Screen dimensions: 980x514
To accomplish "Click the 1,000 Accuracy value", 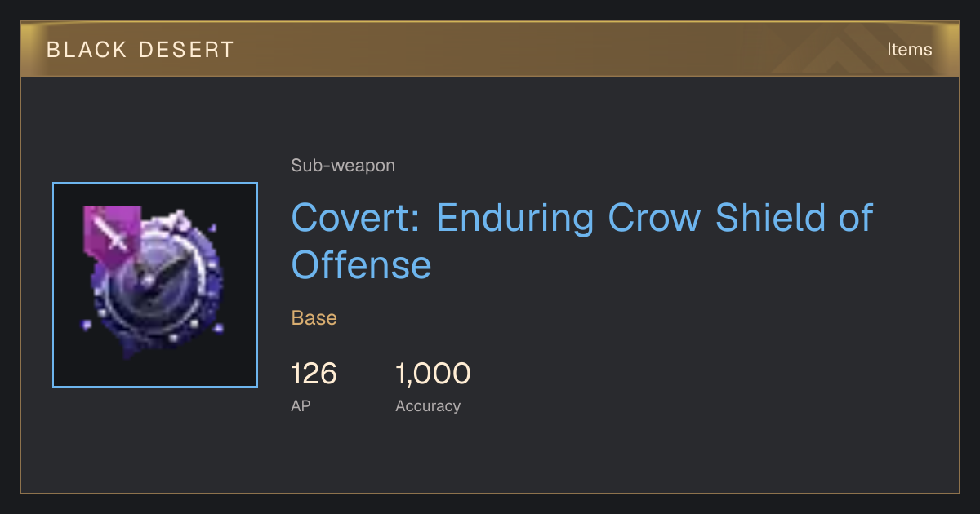I will coord(433,374).
